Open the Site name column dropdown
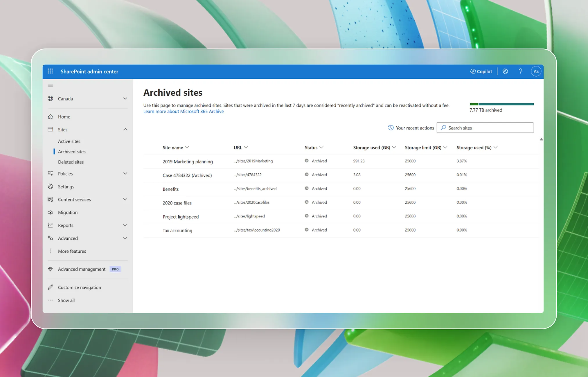This screenshot has width=588, height=377. pyautogui.click(x=187, y=148)
